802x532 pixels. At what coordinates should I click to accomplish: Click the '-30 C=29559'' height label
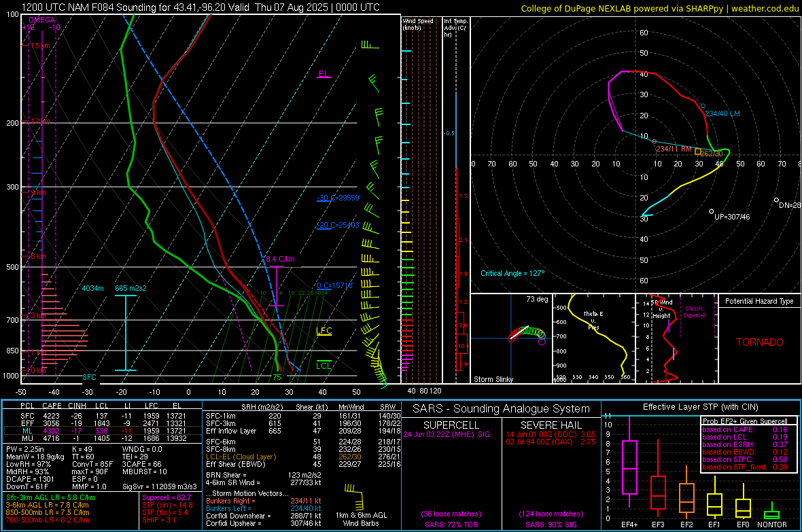pyautogui.click(x=338, y=198)
